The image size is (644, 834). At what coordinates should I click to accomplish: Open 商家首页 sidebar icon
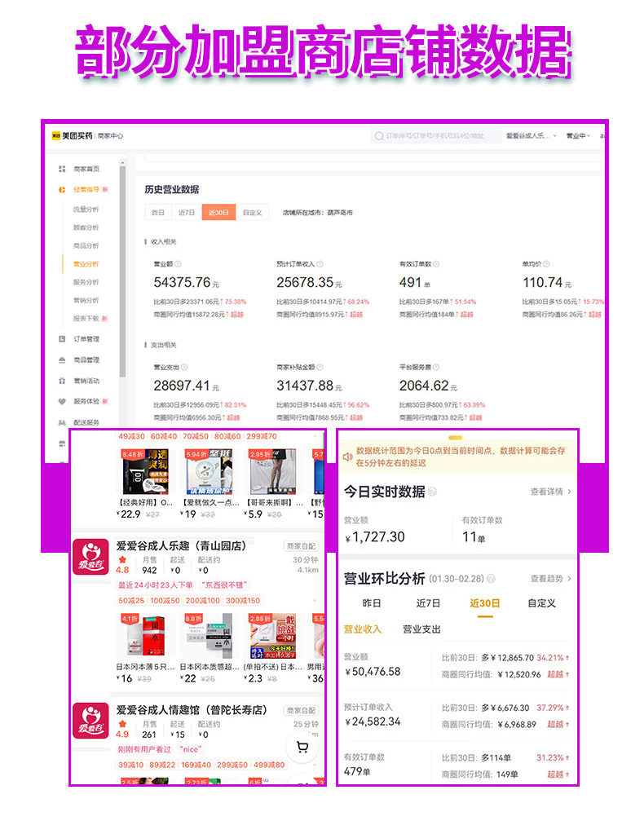pyautogui.click(x=62, y=169)
